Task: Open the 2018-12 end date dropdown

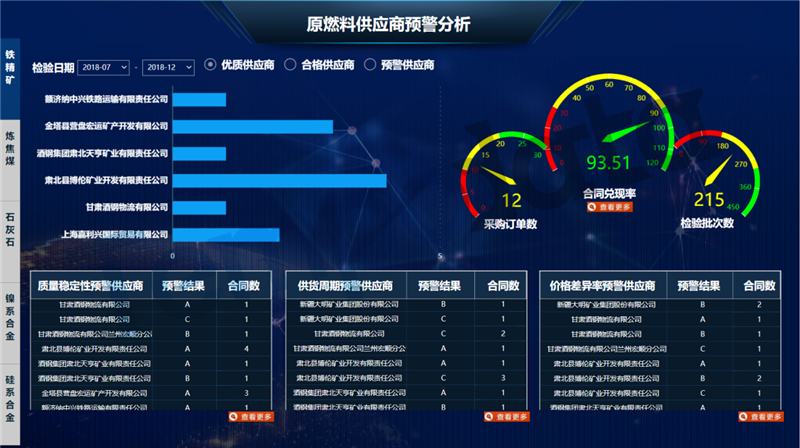Action: (168, 67)
